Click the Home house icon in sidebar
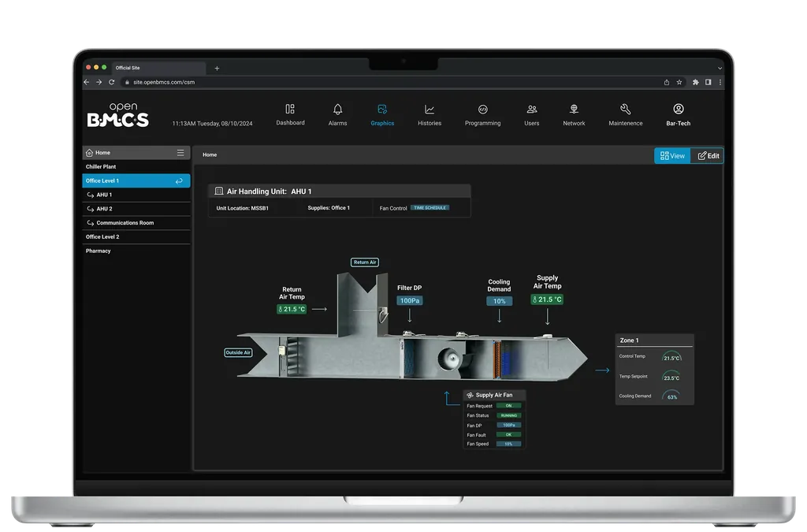Screen dimensions: 807x532 (89, 153)
